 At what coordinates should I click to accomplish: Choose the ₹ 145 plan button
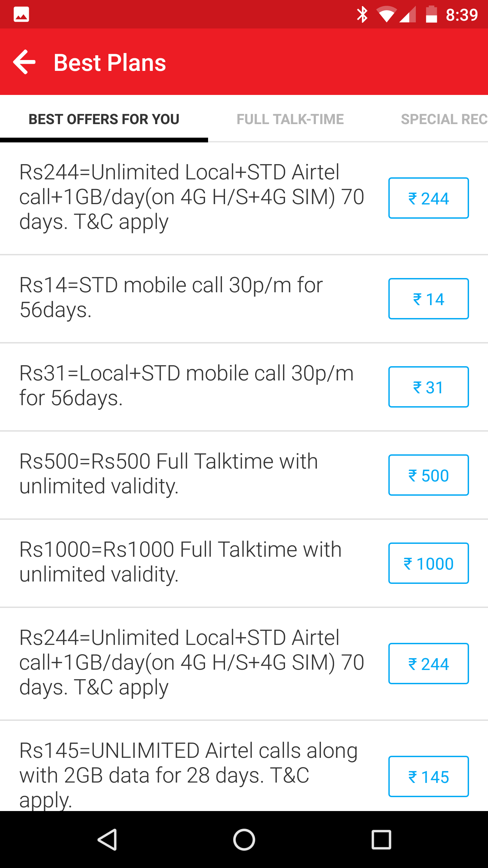[x=428, y=776]
